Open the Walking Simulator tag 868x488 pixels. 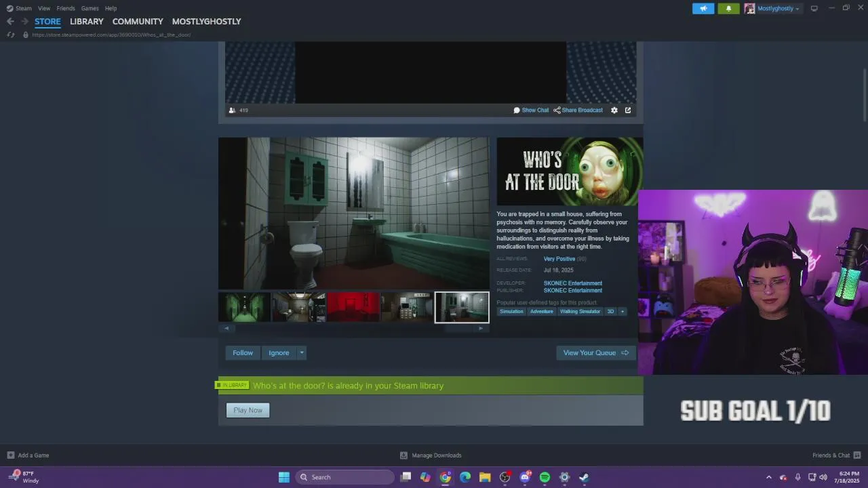pos(580,312)
